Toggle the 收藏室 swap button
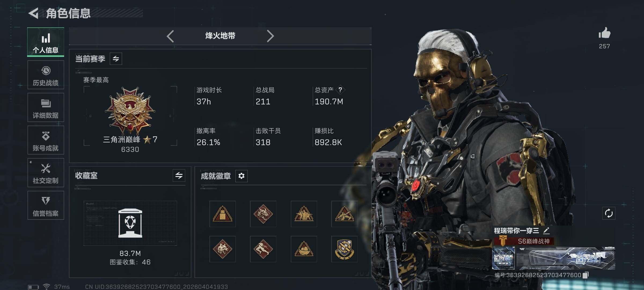The height and width of the screenshot is (290, 644). click(x=179, y=176)
